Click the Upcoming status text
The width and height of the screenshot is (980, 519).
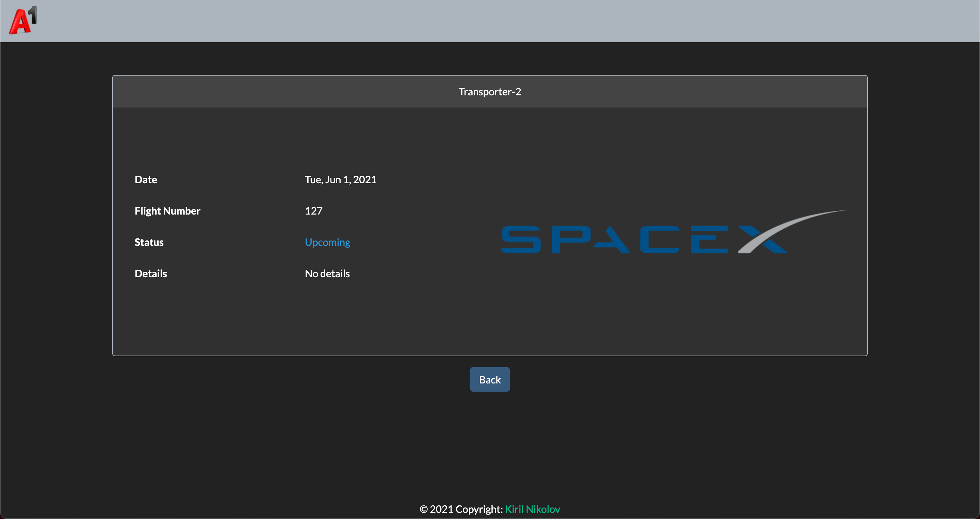tap(327, 242)
